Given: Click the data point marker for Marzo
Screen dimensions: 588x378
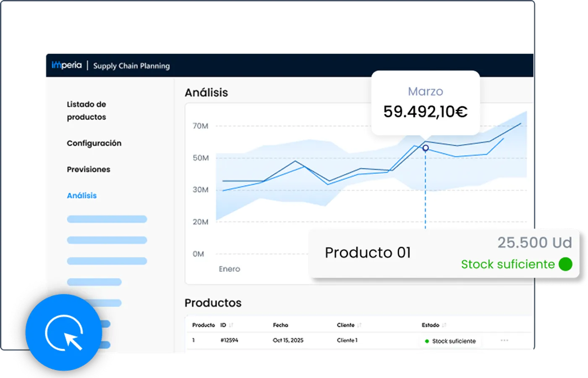Looking at the screenshot, I should tap(426, 148).
